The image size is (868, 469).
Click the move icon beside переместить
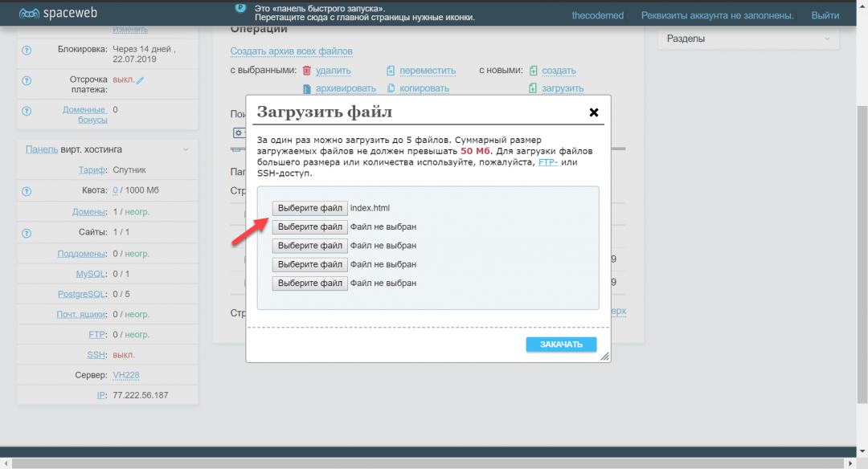[391, 71]
